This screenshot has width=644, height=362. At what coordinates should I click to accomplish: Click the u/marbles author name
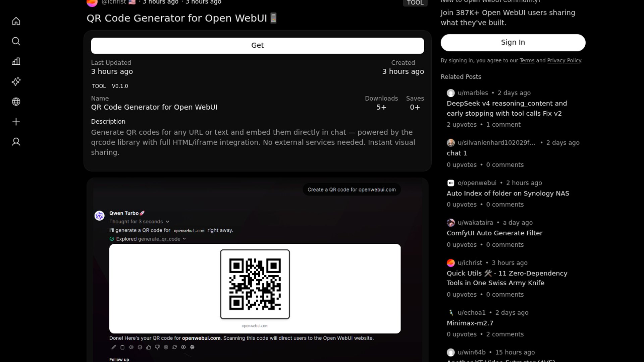[473, 93]
